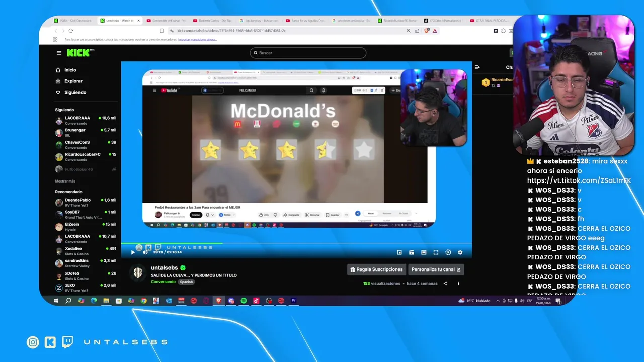This screenshot has height=362, width=644.
Task: Open the untalsebs channel avatar
Action: click(x=138, y=273)
